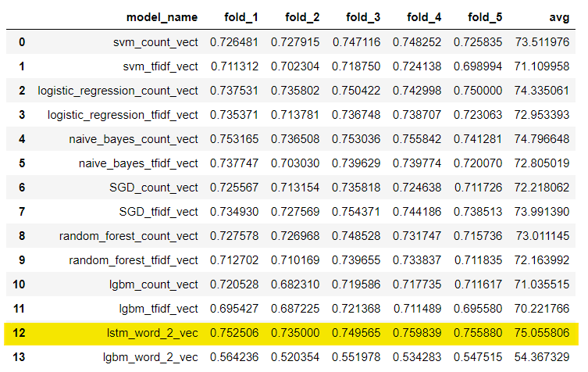
Task: Click fold_5 value 0.755880
Action: [478, 333]
